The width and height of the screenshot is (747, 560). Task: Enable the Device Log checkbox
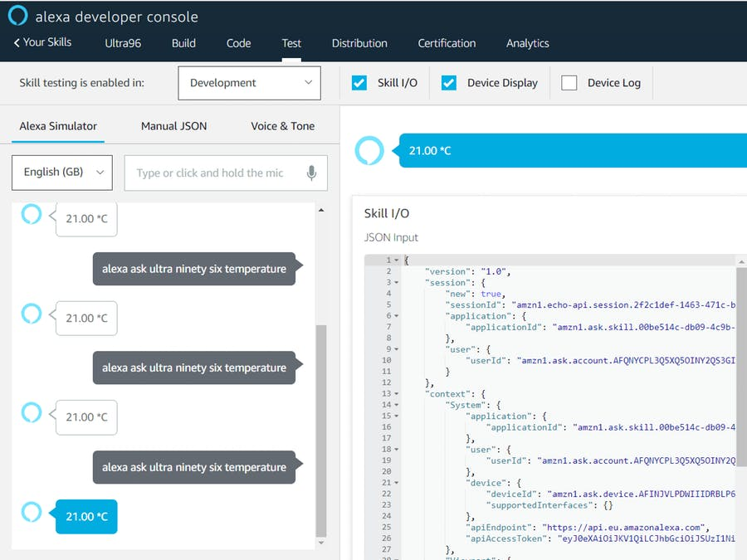click(569, 83)
